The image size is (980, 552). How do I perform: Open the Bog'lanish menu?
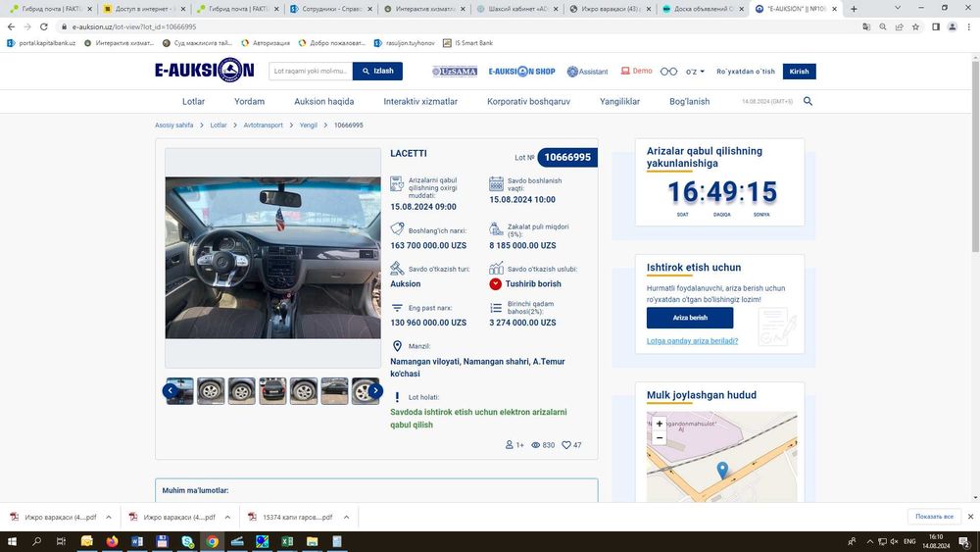point(689,101)
